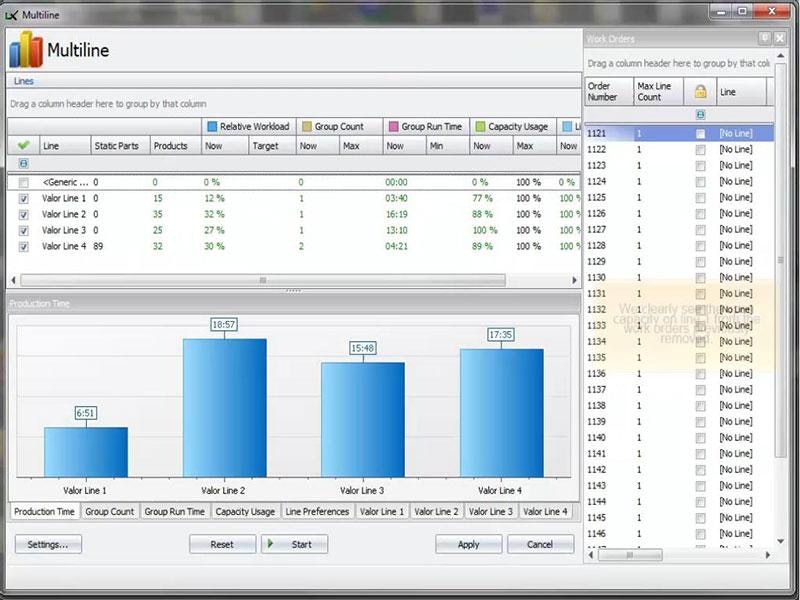Click the green checkmark column header
Image resolution: width=800 pixels, height=600 pixels.
[23, 145]
